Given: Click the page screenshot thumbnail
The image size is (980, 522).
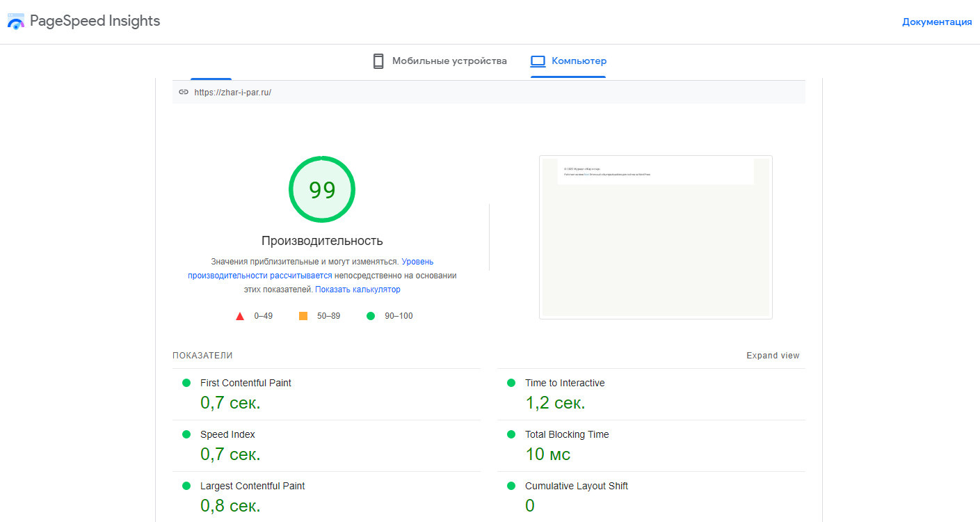Looking at the screenshot, I should [655, 237].
